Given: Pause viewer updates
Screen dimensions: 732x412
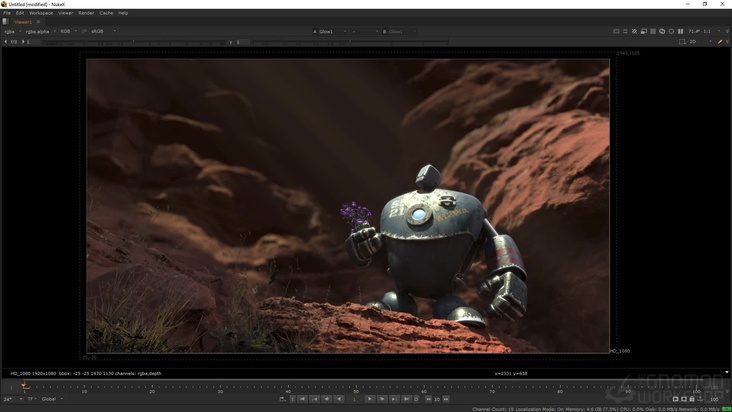Looking at the screenshot, I should tap(681, 31).
